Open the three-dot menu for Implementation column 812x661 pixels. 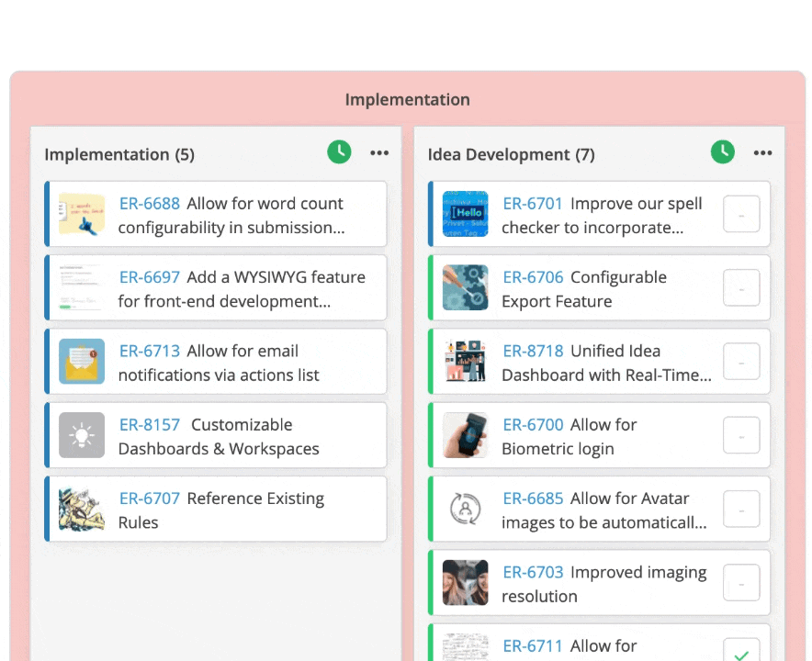point(379,152)
